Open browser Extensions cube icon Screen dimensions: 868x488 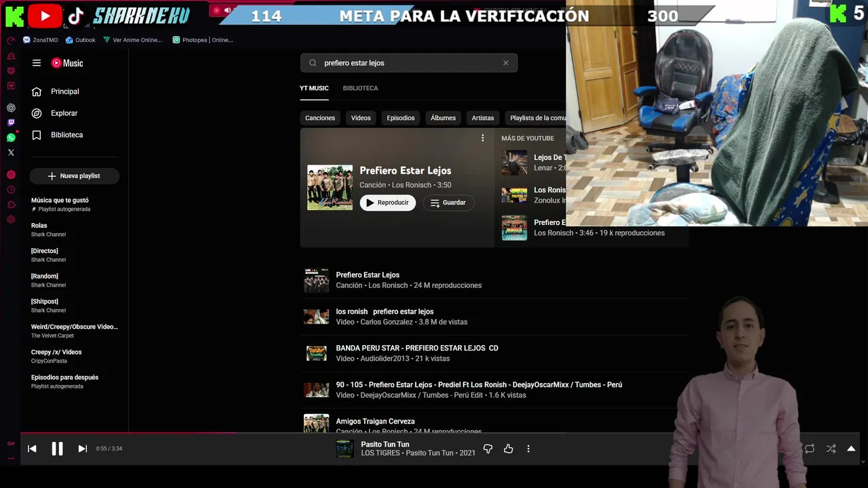click(x=11, y=205)
